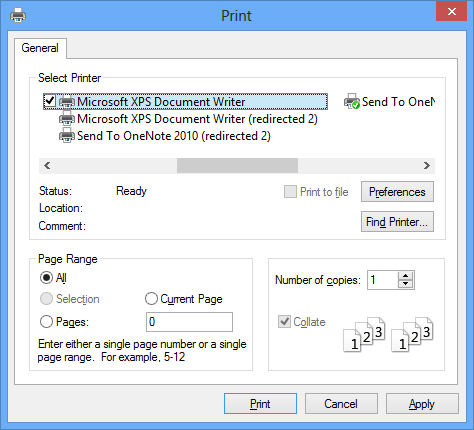Toggle the Collate checkbox
This screenshot has width=474, height=430.
(284, 322)
